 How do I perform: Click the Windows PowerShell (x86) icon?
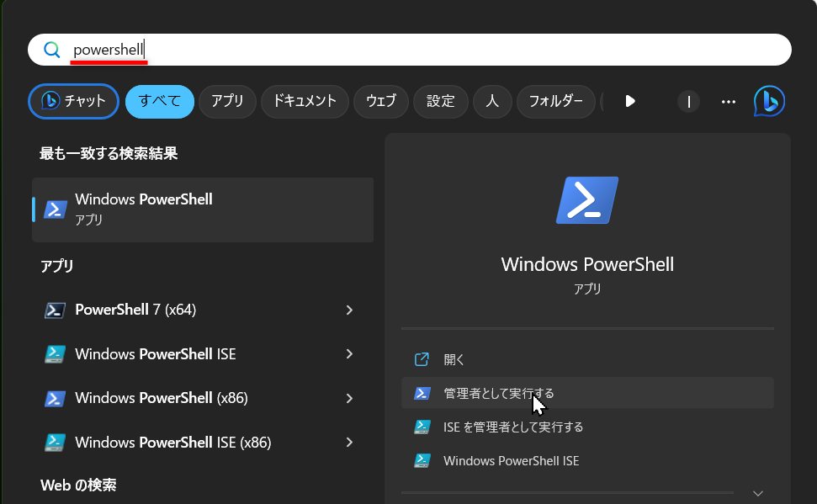[x=55, y=397]
